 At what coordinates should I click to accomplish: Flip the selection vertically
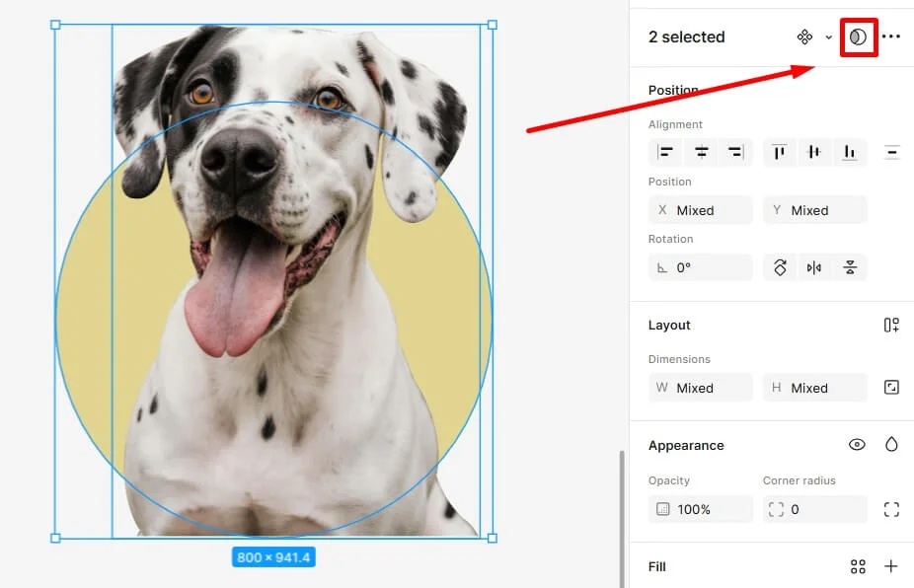click(x=849, y=267)
